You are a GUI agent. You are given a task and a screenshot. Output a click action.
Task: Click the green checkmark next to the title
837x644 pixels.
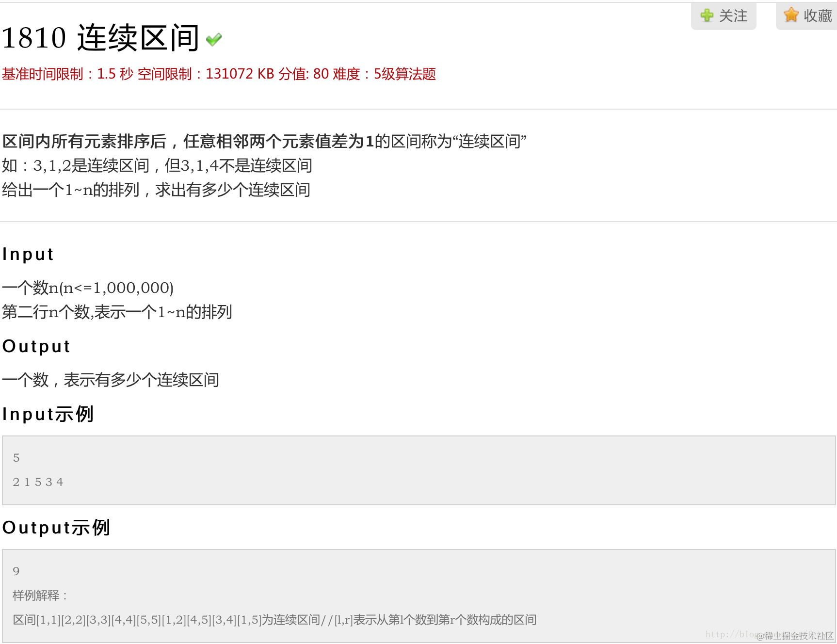(x=214, y=39)
